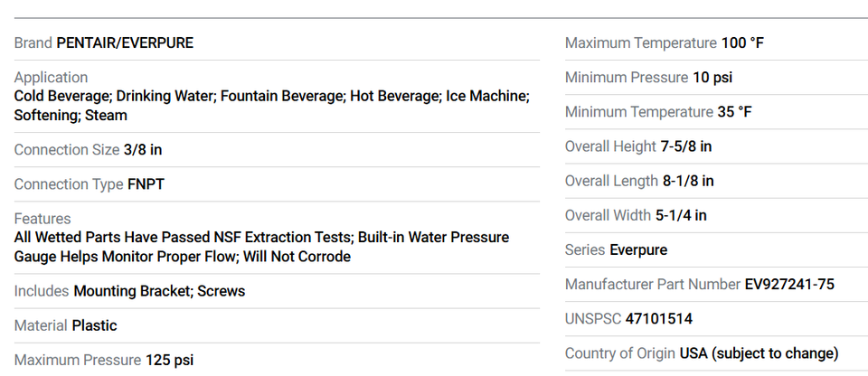Click the FNPT connection type value
The image size is (868, 376).
146,184
